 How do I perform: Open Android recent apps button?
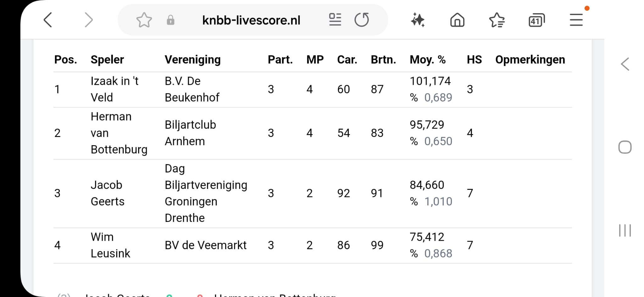pos(625,230)
